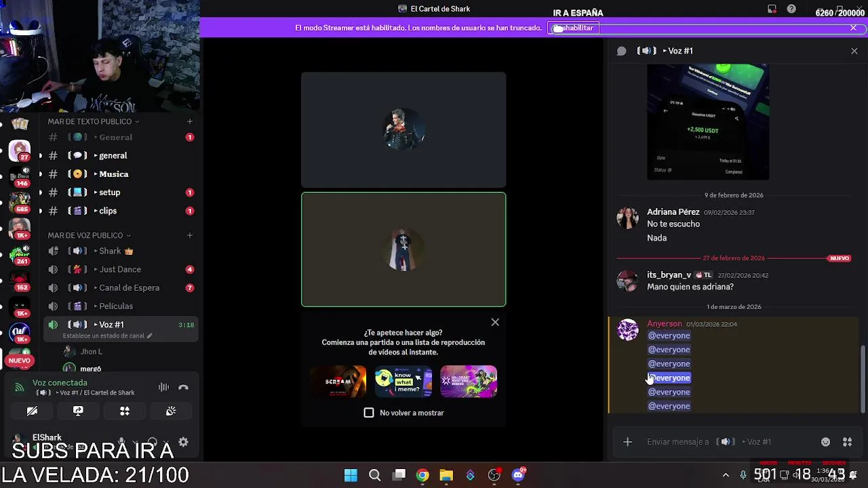Image resolution: width=868 pixels, height=488 pixels.
Task: Collapse MAR DE VOZ PUBLICO category
Action: (89, 235)
